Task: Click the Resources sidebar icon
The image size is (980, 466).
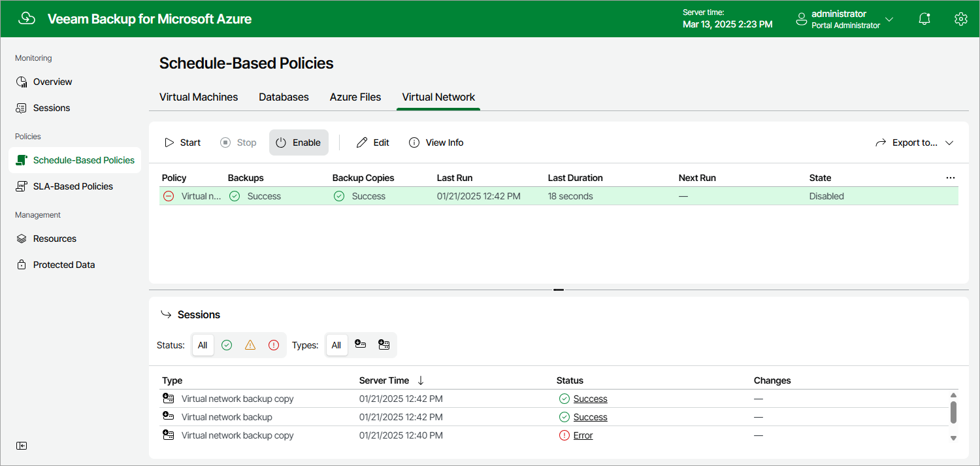Action: 22,239
